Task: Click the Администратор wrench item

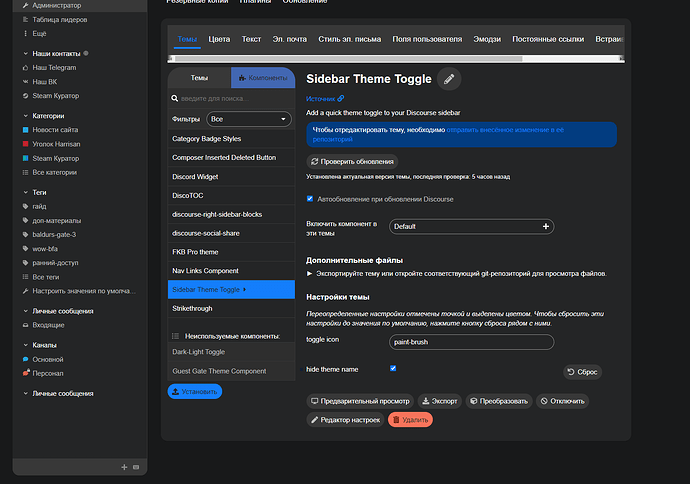Action: click(56, 5)
